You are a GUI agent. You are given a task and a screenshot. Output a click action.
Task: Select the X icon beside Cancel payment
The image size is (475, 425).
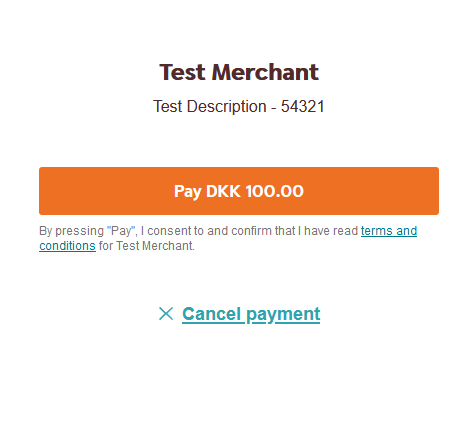166,314
